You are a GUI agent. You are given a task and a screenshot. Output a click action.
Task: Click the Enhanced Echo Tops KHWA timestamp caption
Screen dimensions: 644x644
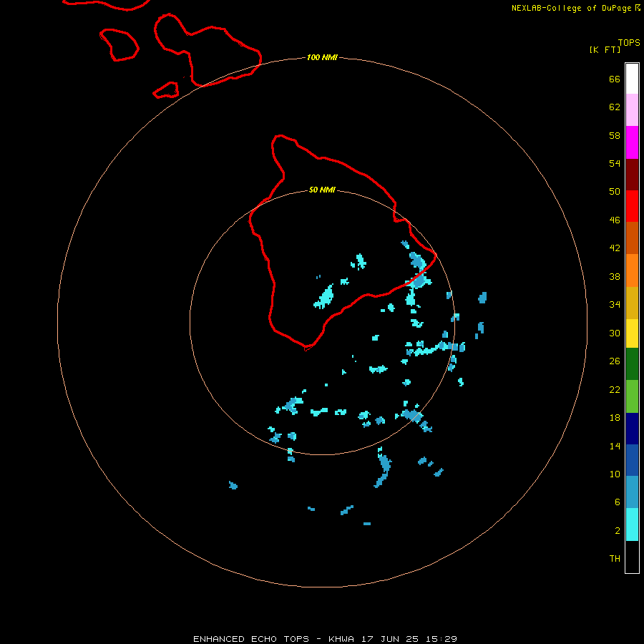pos(325,639)
